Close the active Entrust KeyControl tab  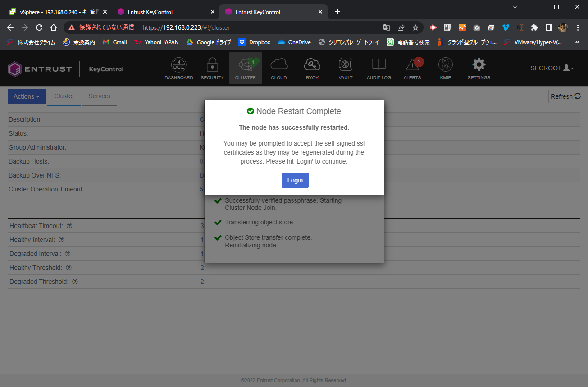pos(321,12)
